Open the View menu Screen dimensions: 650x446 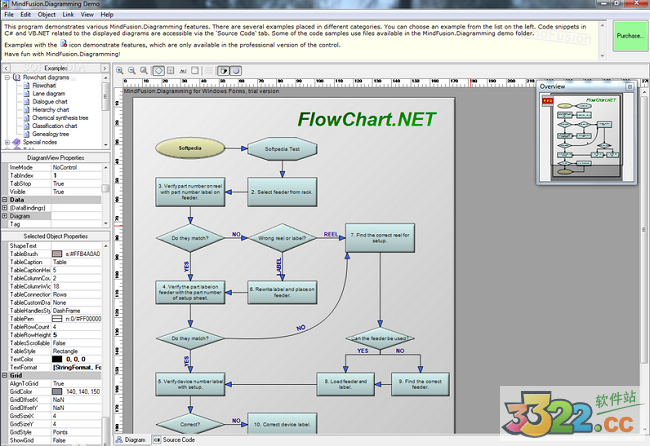87,15
